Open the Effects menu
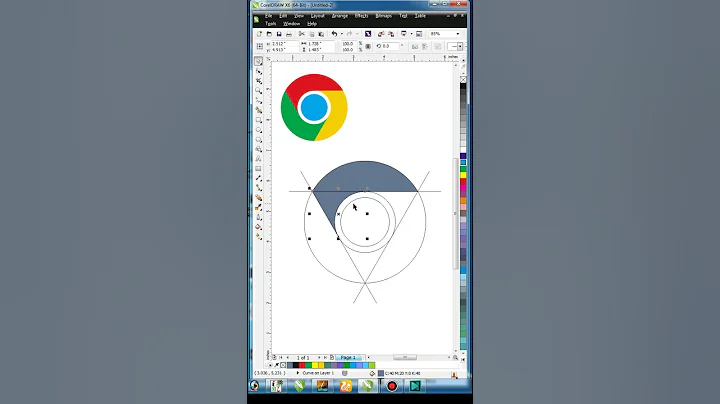 pyautogui.click(x=361, y=16)
